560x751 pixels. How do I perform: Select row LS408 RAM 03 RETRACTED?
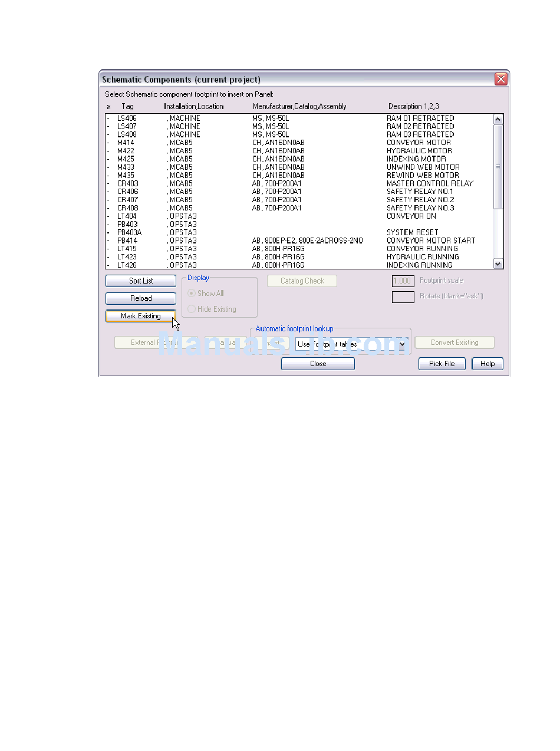pyautogui.click(x=299, y=135)
